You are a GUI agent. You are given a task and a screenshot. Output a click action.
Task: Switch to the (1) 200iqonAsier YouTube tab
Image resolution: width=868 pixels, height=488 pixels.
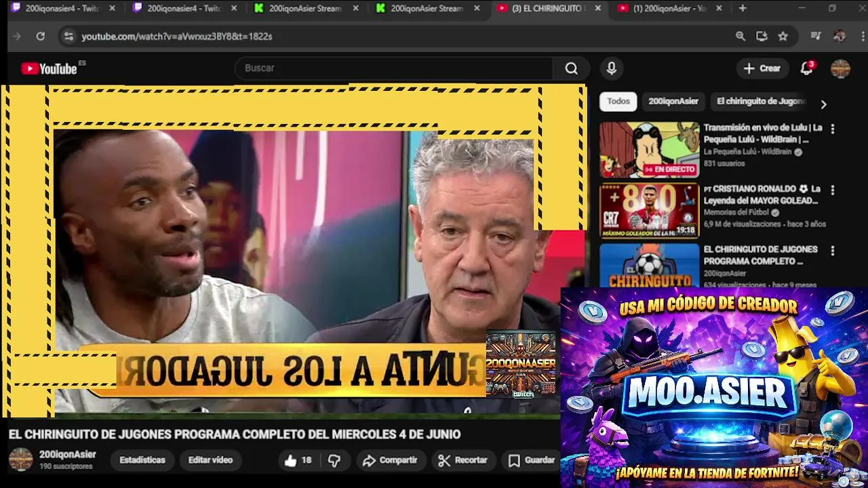(670, 8)
